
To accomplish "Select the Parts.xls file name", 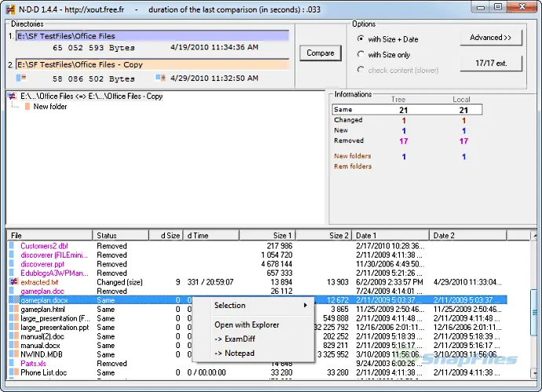I will 33,363.
